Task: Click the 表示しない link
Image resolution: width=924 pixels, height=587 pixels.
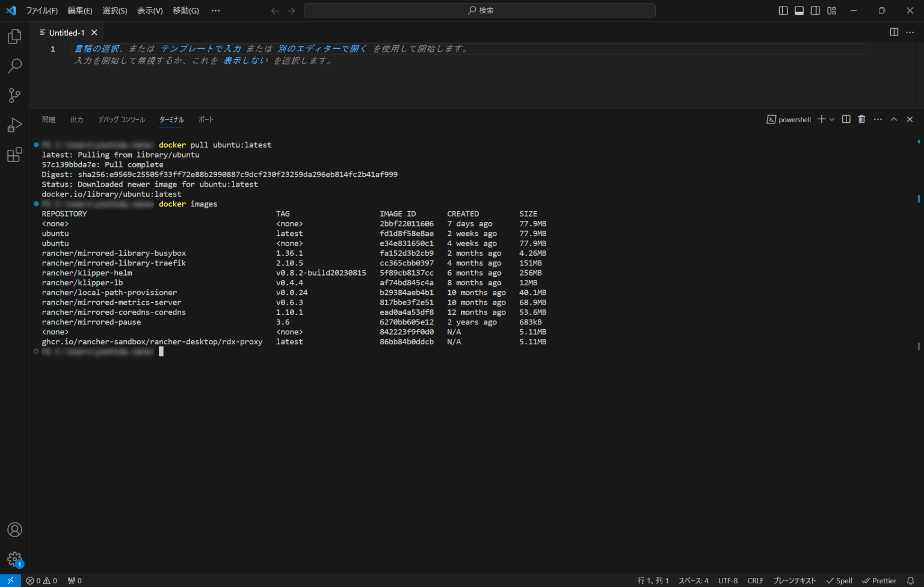Action: click(246, 60)
